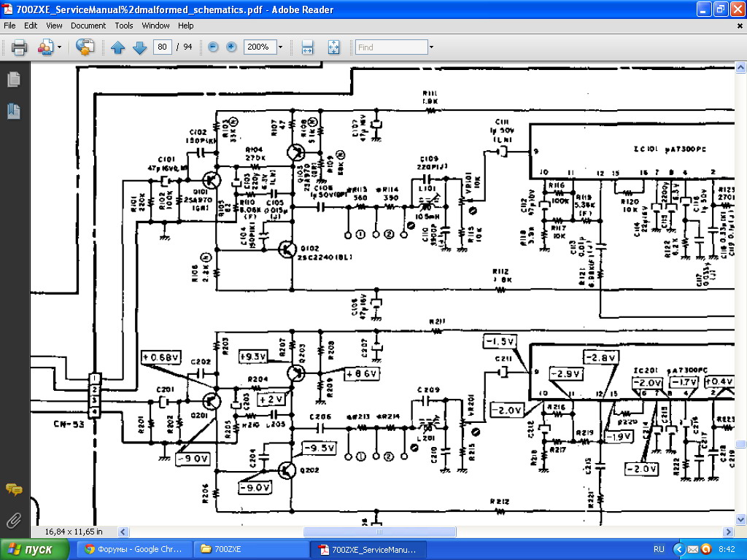
Task: Go to the next page with down arrow
Action: 139,47
